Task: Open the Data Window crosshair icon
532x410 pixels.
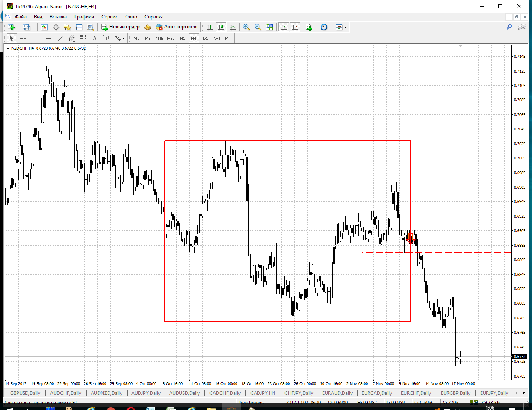Action: (56, 27)
